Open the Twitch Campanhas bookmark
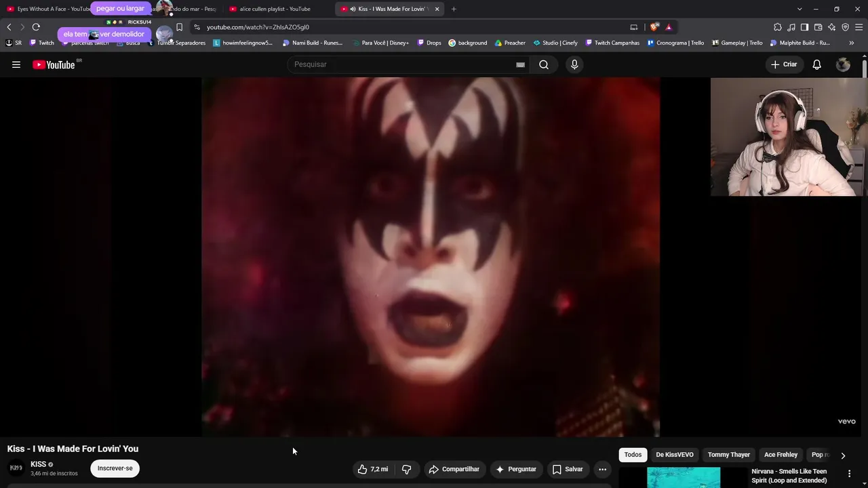868x488 pixels. pyautogui.click(x=612, y=43)
